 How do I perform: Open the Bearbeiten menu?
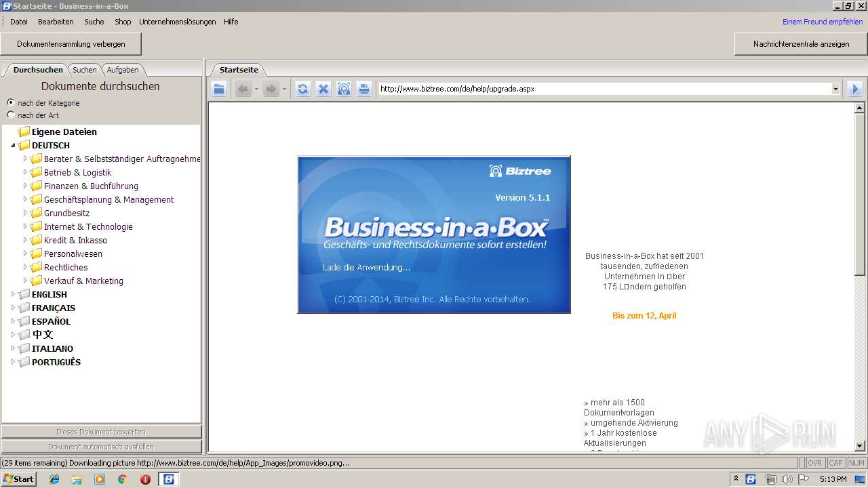click(x=56, y=22)
